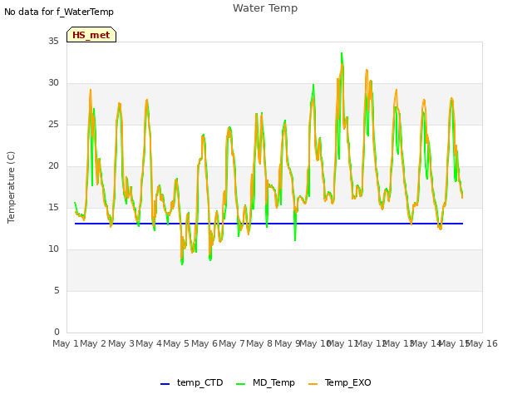Click the May 6 x-axis label
This screenshot has width=532, height=399.
tap(204, 343)
